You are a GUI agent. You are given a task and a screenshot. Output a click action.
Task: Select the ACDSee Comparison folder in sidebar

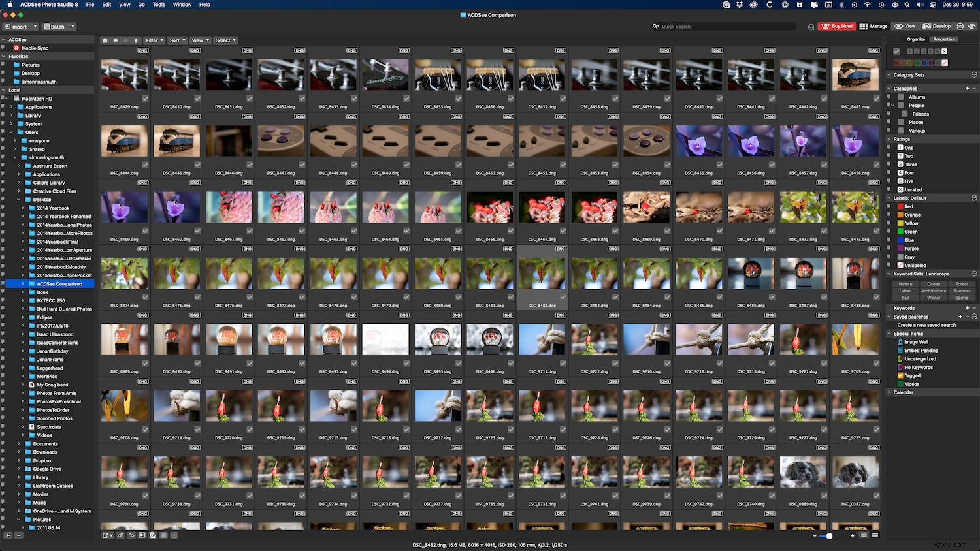[57, 283]
